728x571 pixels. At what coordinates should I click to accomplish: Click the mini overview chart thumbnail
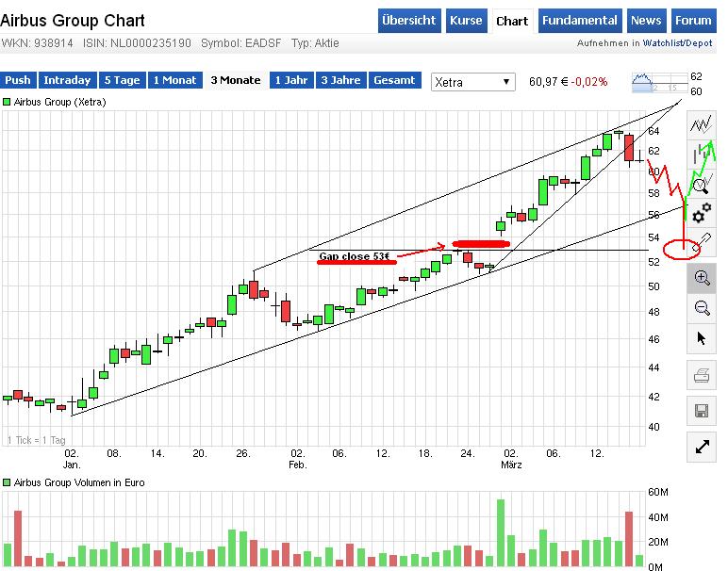coord(656,82)
